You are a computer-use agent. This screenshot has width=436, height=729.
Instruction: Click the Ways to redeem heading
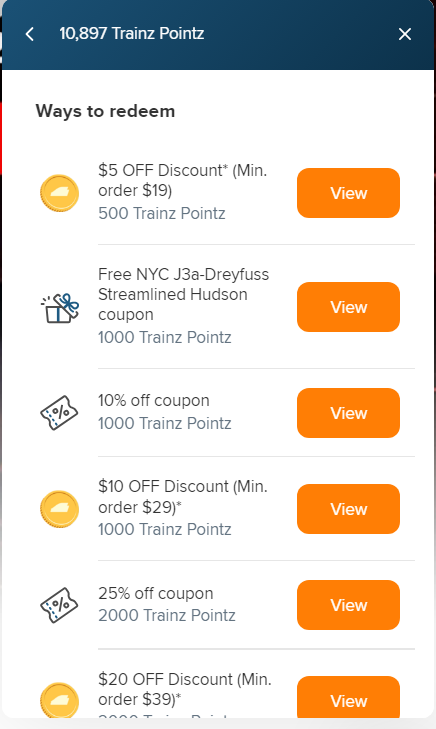pos(106,111)
